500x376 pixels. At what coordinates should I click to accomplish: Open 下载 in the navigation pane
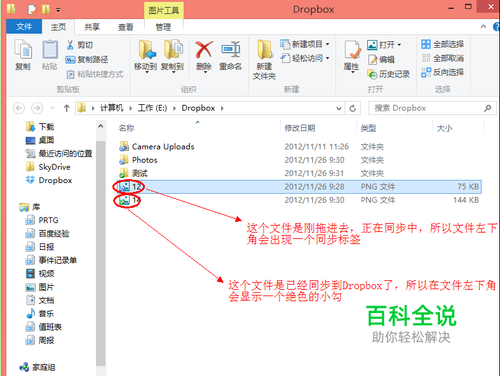click(x=40, y=127)
